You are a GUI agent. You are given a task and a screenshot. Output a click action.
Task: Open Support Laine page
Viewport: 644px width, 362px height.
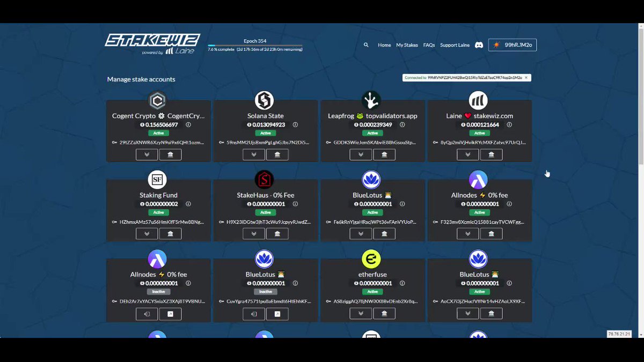(x=455, y=45)
